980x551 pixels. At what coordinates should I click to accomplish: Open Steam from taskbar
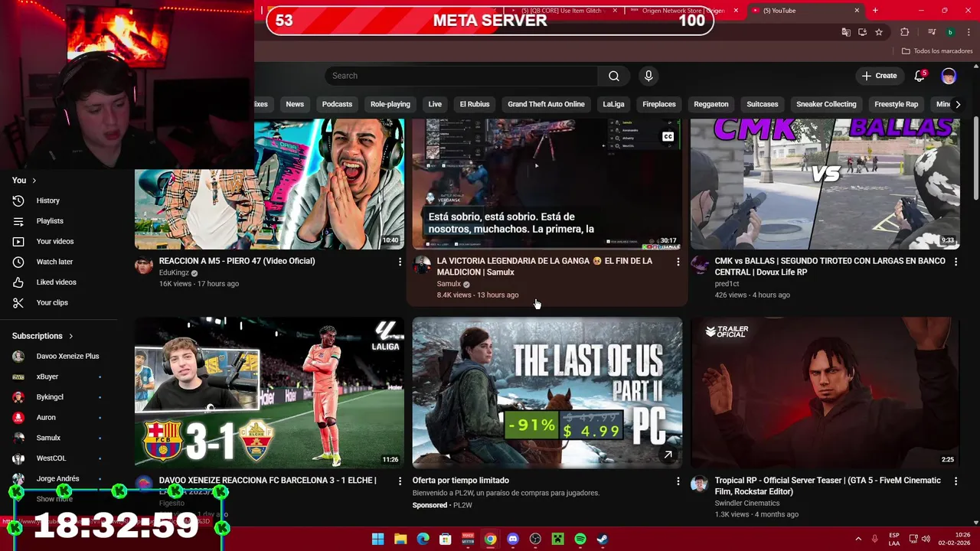[x=603, y=540]
